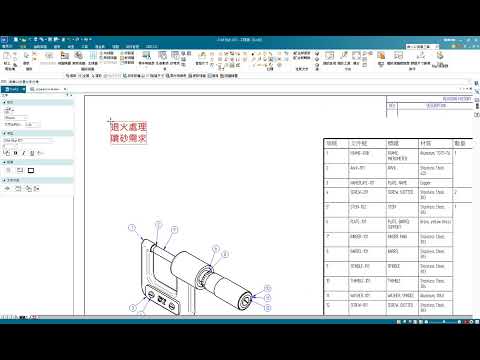Click the REVISION HISTORY block title
This screenshot has height=360, width=480.
click(457, 99)
